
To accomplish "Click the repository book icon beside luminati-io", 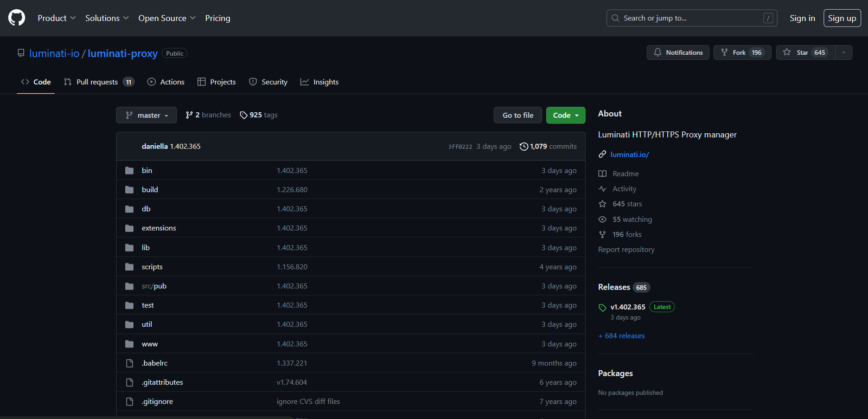I will 21,53.
